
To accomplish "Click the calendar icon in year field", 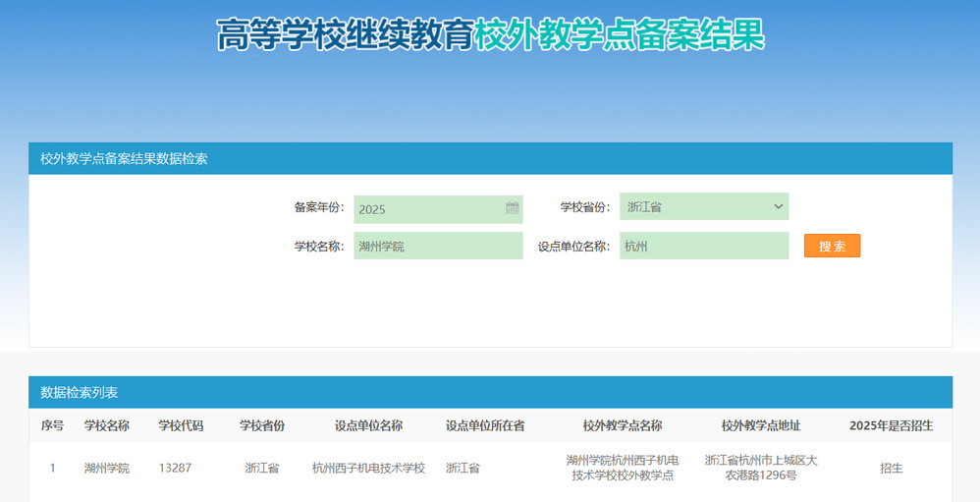I will point(512,208).
